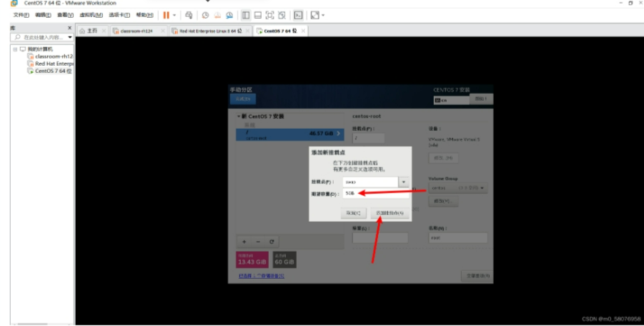Close the 主页 tab
644x326 pixels.
tap(104, 31)
